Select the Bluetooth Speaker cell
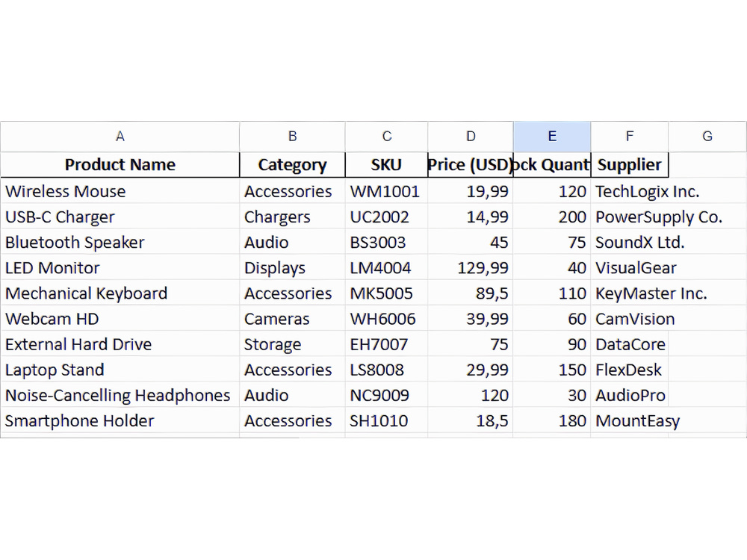Image resolution: width=747 pixels, height=560 pixels. [x=120, y=243]
